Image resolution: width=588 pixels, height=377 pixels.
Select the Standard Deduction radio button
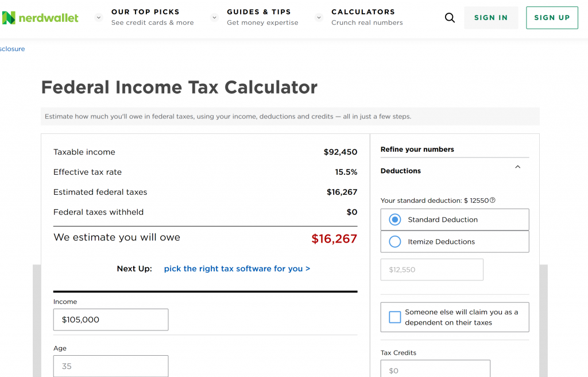(395, 220)
